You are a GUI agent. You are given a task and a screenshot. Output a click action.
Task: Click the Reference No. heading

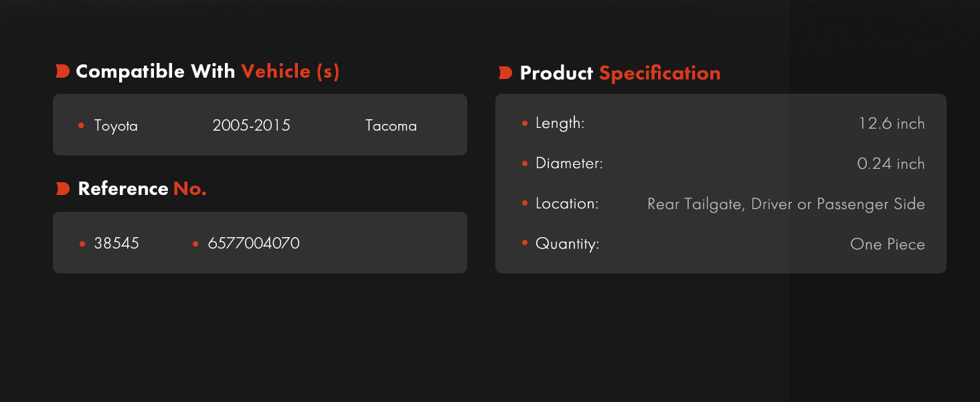(143, 189)
